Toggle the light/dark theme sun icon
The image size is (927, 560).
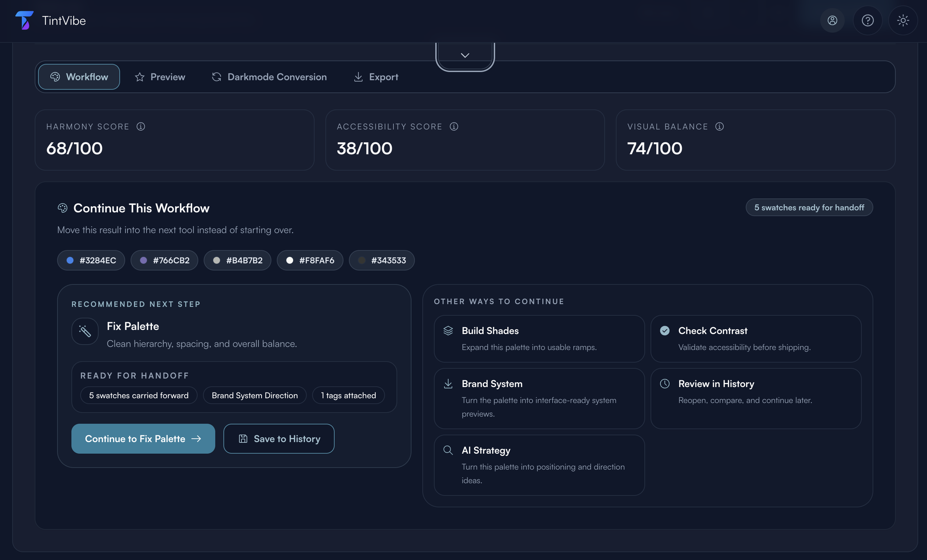click(x=903, y=20)
